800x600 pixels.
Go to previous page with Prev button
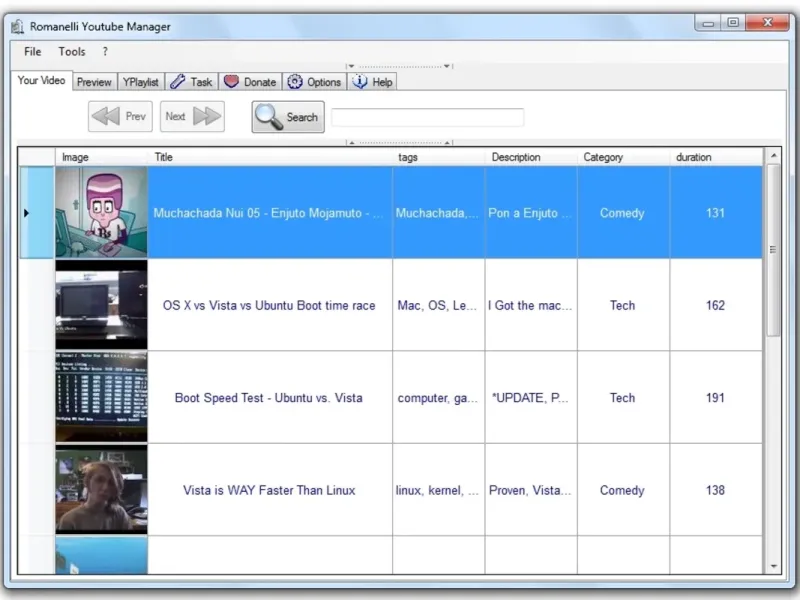(120, 116)
